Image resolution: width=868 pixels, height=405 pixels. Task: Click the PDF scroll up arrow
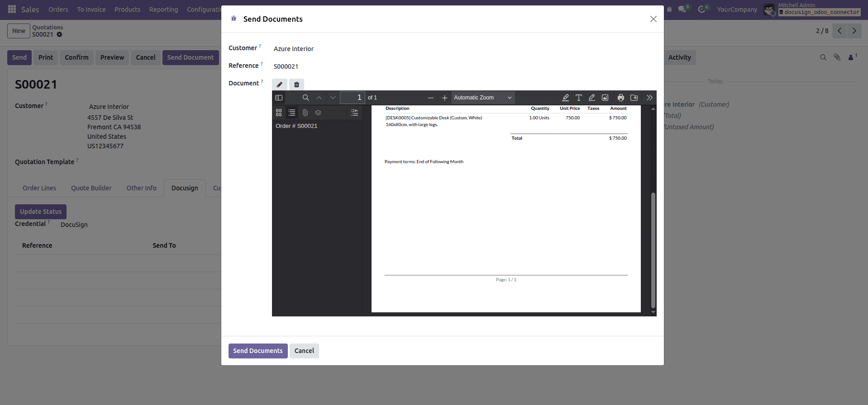tap(653, 108)
